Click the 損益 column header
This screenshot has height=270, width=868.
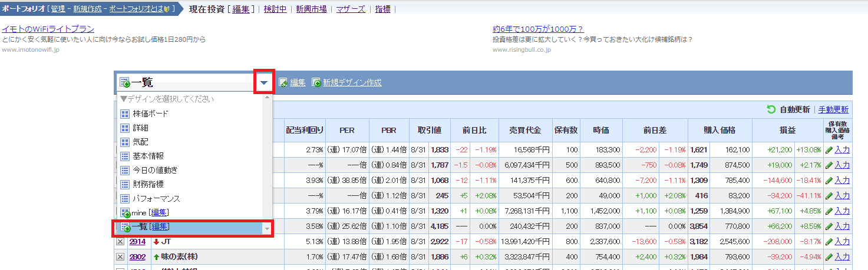pyautogui.click(x=788, y=130)
